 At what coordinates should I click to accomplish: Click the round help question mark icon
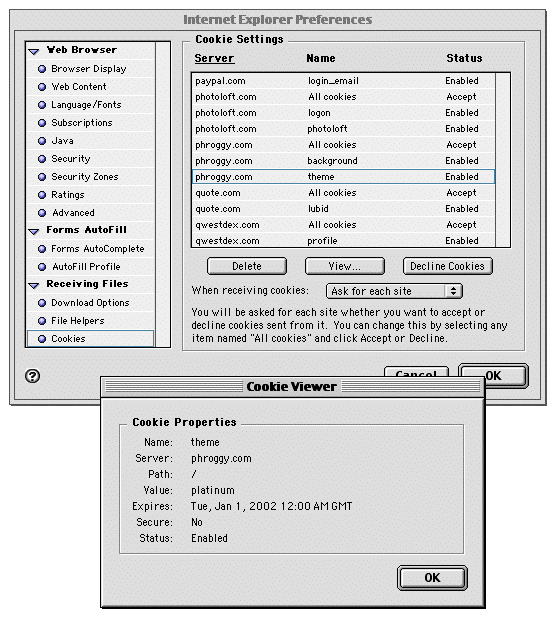click(32, 376)
